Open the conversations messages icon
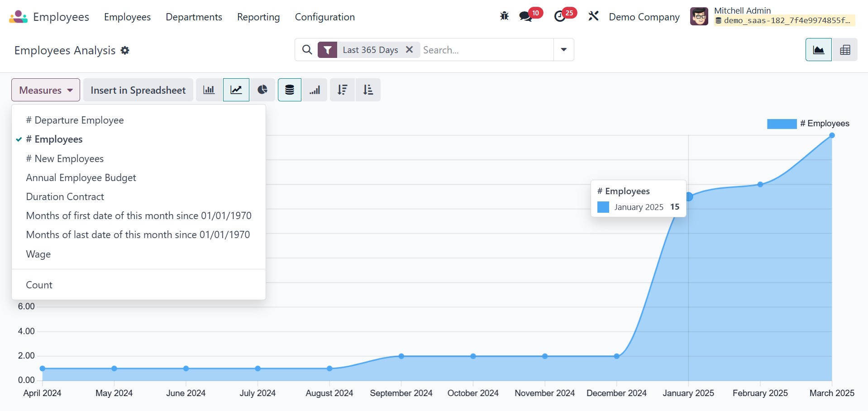868x411 pixels. point(525,17)
